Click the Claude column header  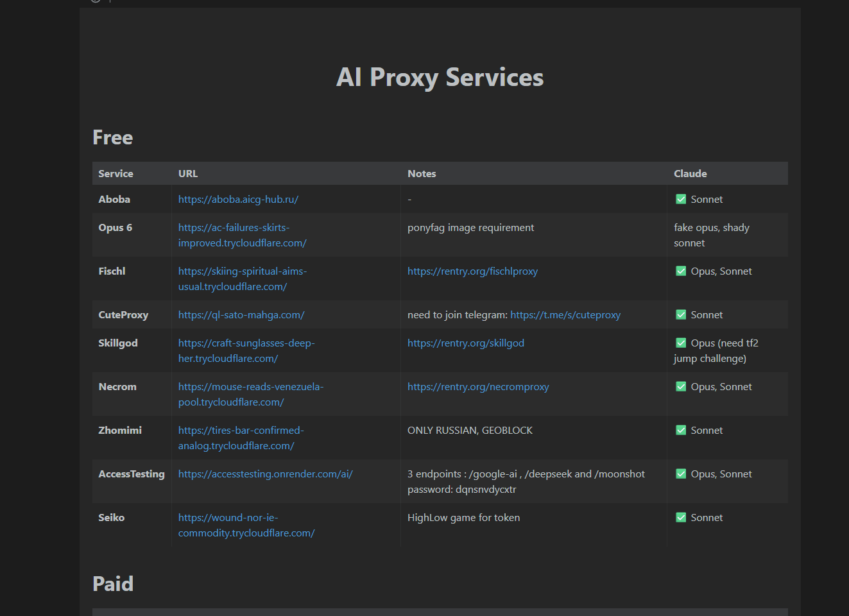(690, 174)
